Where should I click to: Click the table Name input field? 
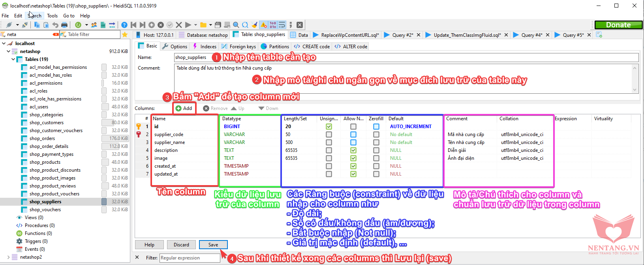[x=406, y=57]
